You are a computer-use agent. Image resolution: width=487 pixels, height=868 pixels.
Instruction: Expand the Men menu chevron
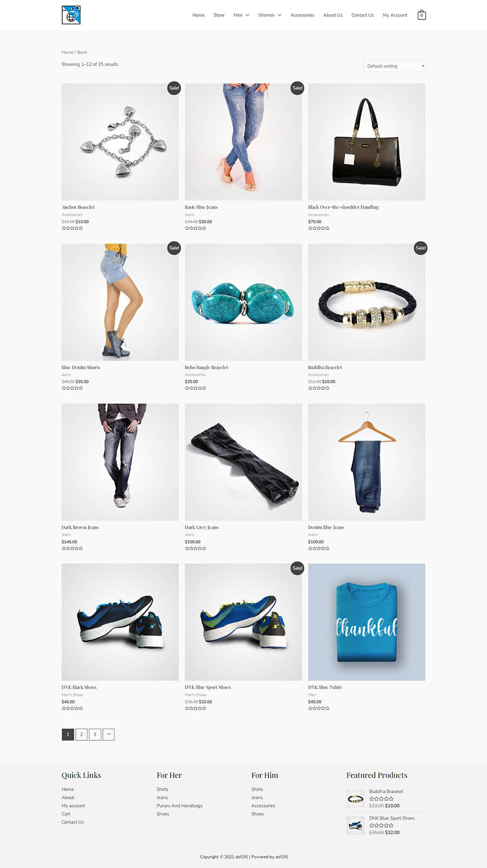click(x=247, y=15)
